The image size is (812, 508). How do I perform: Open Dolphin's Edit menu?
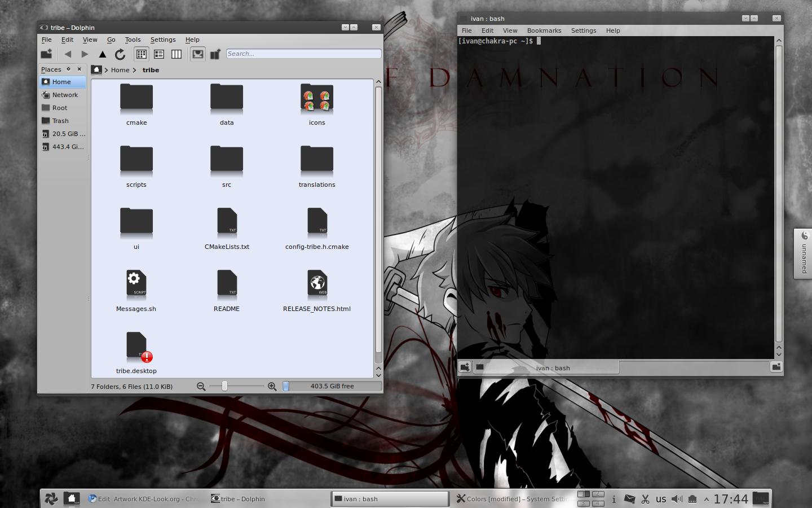point(67,40)
